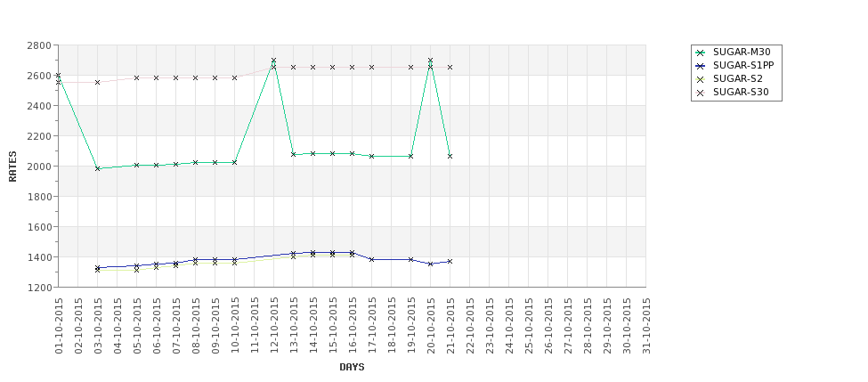Click SUGAR-S30 data point on 03-10-2015

click(x=97, y=82)
